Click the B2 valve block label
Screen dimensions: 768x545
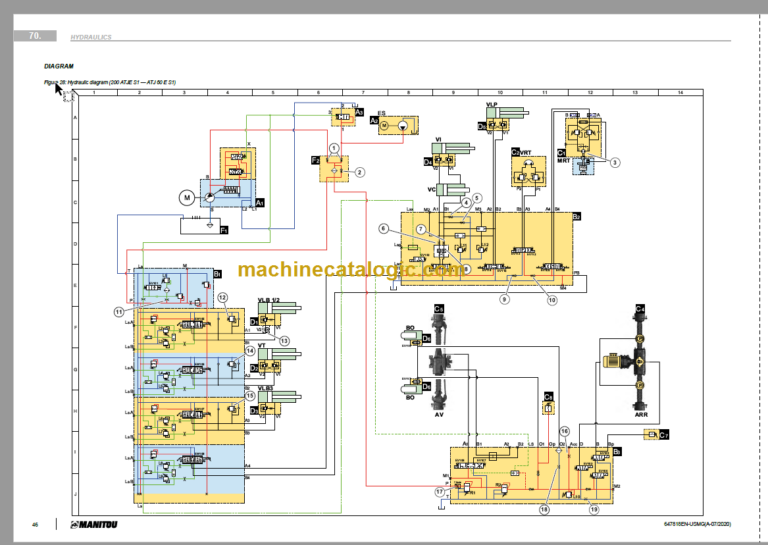576,216
